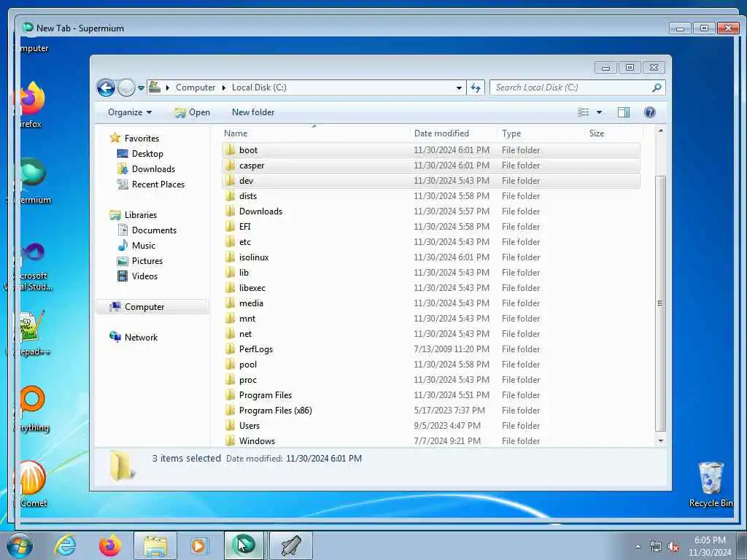Screen dimensions: 747x560
Task: Click the Open toolbar button
Action: (192, 112)
